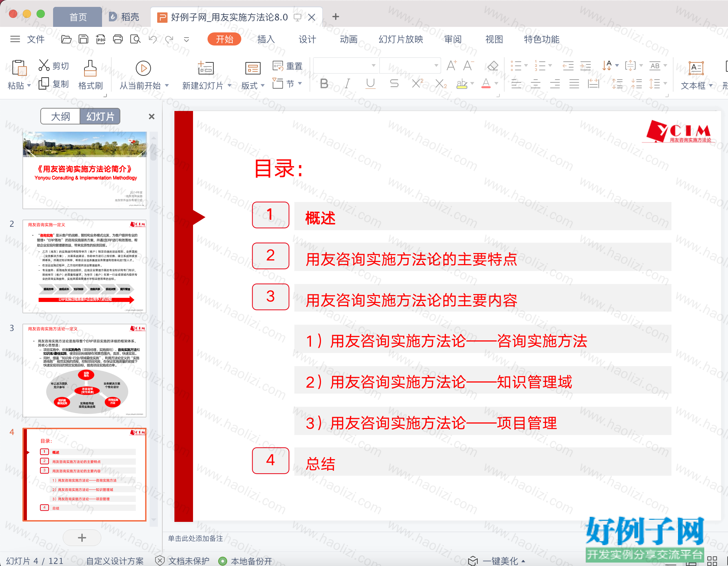
Task: Click the save icon in quick toolbar
Action: click(x=83, y=39)
